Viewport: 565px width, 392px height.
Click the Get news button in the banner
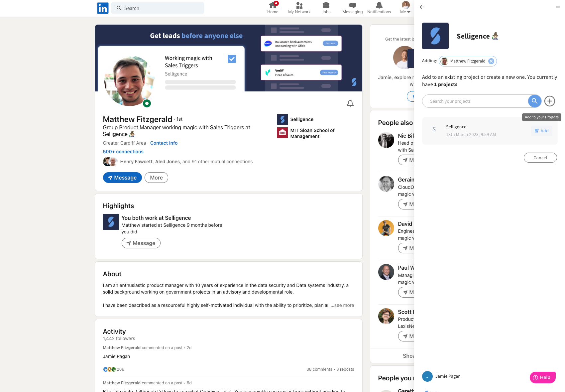[330, 43]
